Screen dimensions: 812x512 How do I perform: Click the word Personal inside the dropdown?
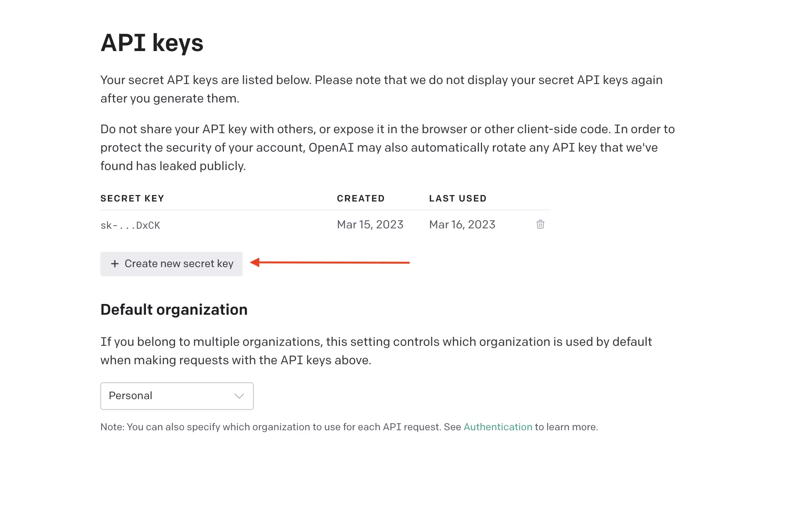click(x=131, y=396)
